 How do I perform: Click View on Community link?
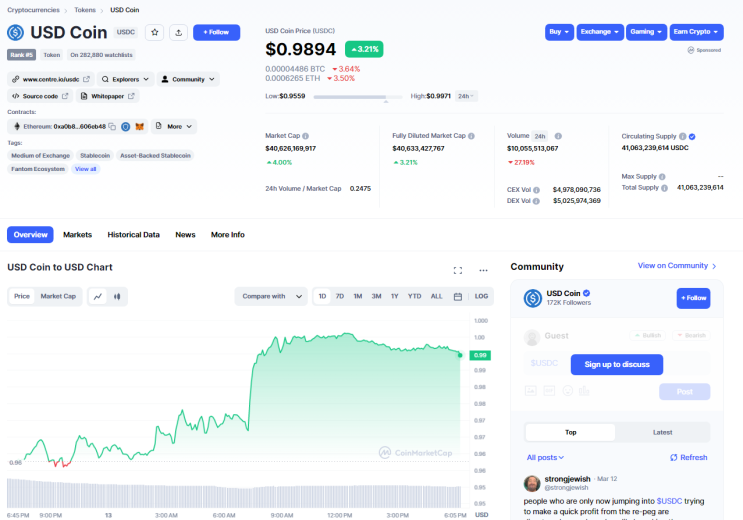677,266
